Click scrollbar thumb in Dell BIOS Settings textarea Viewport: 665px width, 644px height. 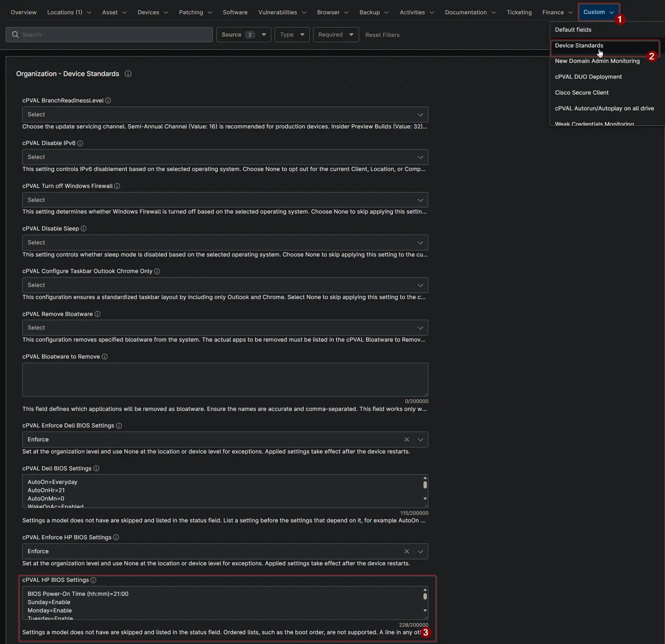coord(425,485)
